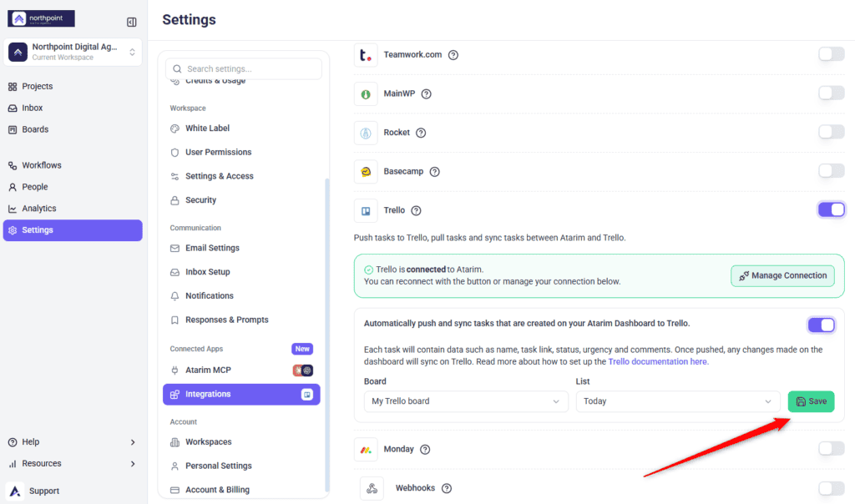Click the New badge beside Connected Apps
Image resolution: width=855 pixels, height=504 pixels.
[302, 349]
